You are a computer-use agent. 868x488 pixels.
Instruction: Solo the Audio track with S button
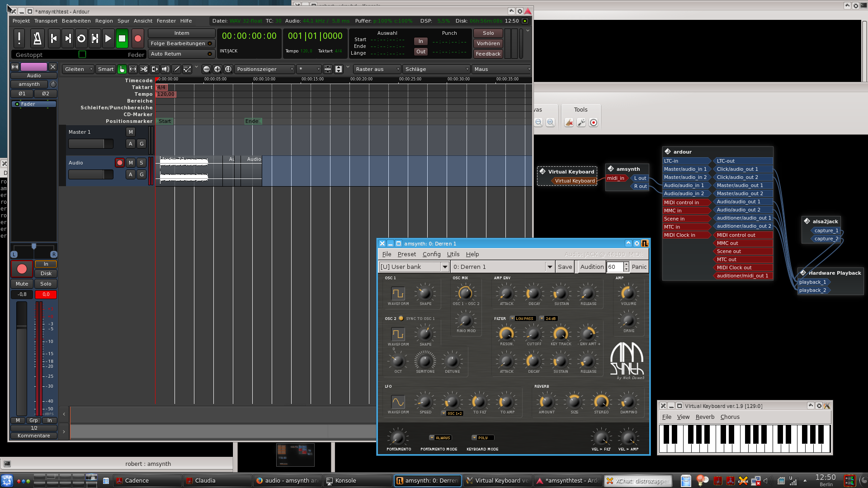(x=142, y=163)
